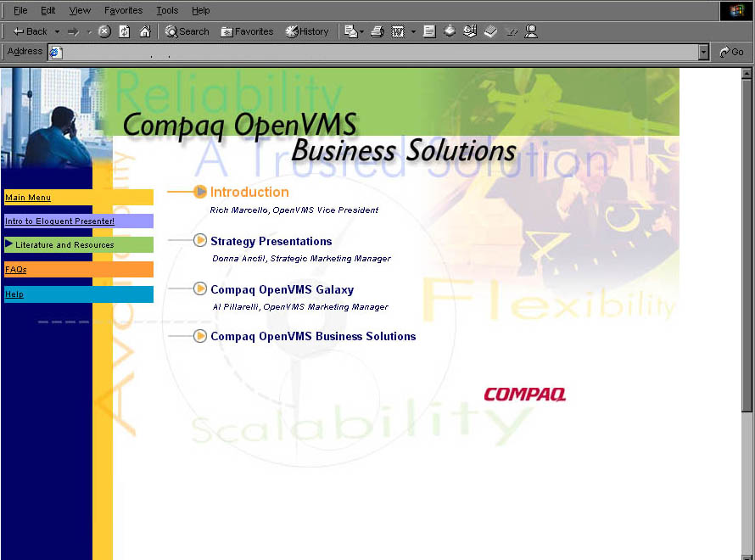Click the round globe toolbar icon
The width and height of the screenshot is (755, 560).
450,31
